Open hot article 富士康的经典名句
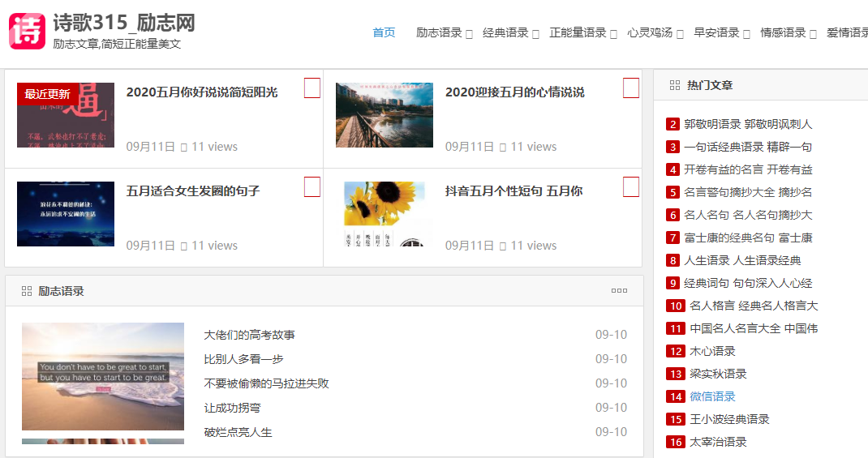Image resolution: width=868 pixels, height=458 pixels. (748, 238)
